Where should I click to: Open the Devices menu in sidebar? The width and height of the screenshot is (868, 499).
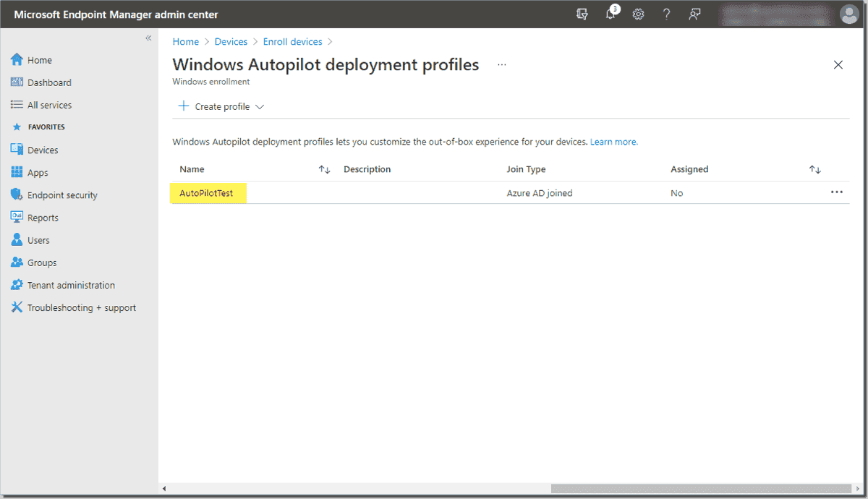(x=43, y=150)
